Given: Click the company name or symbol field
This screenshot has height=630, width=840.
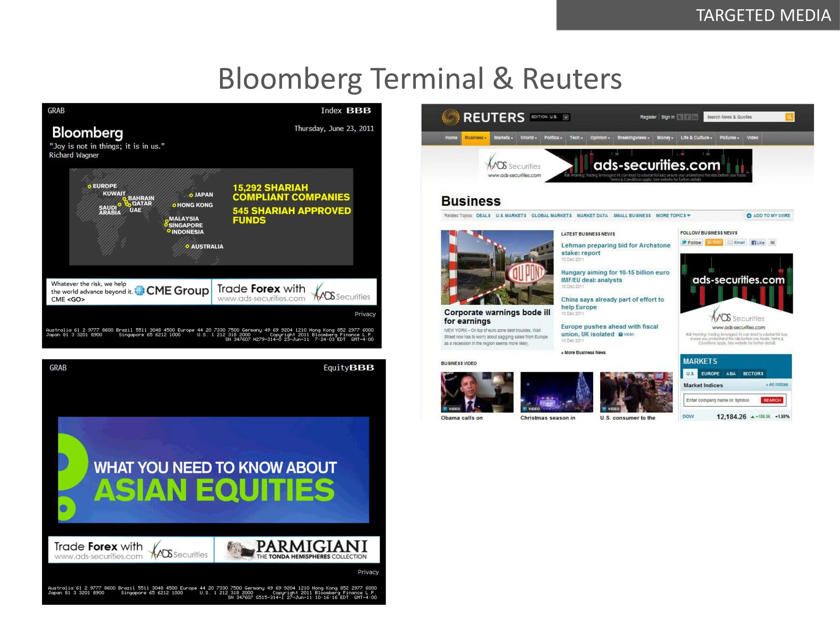Looking at the screenshot, I should (x=722, y=400).
